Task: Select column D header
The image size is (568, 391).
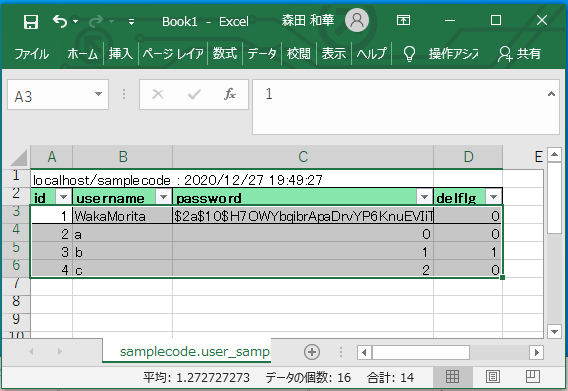Action: click(468, 157)
